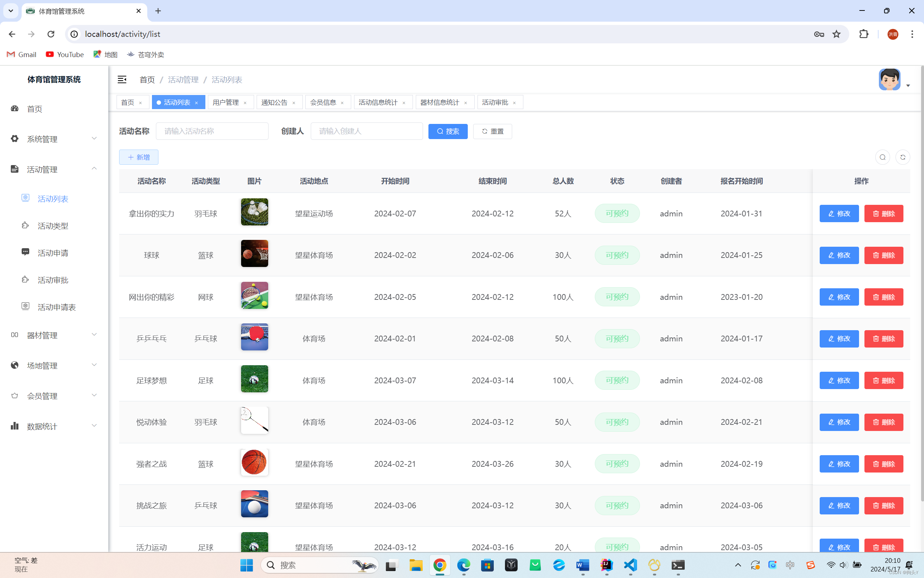Expand the 数据统计 menu
Image resolution: width=924 pixels, height=578 pixels.
coord(54,426)
